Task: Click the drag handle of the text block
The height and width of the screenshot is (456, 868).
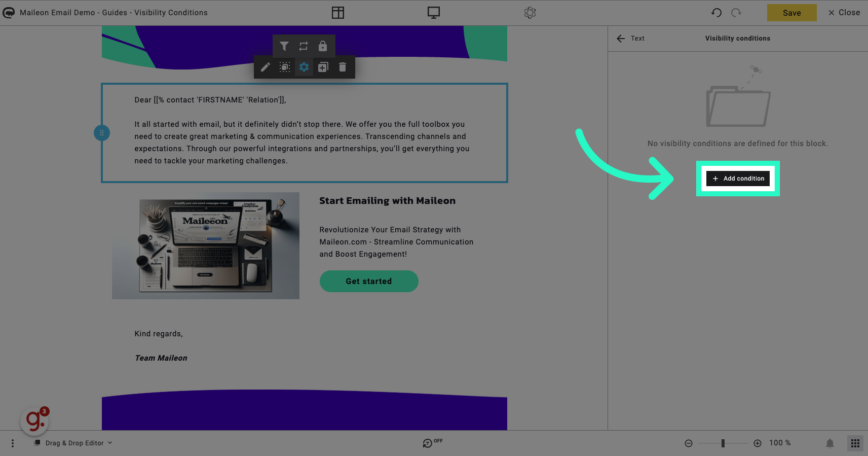Action: point(102,133)
